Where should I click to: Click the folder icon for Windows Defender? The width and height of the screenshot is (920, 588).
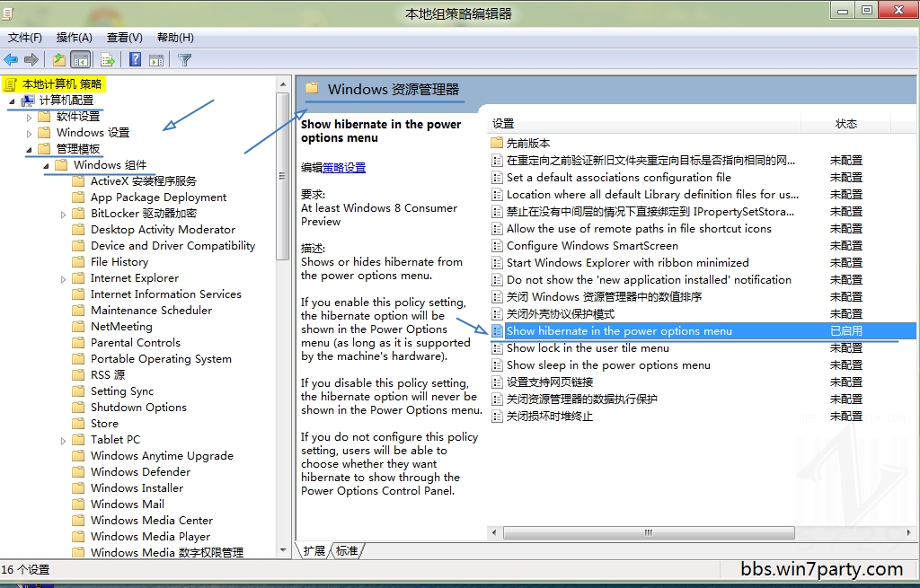pyautogui.click(x=78, y=471)
